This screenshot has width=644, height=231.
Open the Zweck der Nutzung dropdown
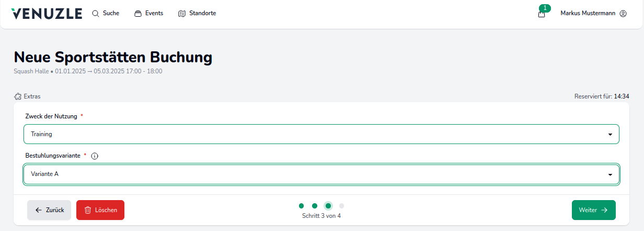click(x=321, y=134)
